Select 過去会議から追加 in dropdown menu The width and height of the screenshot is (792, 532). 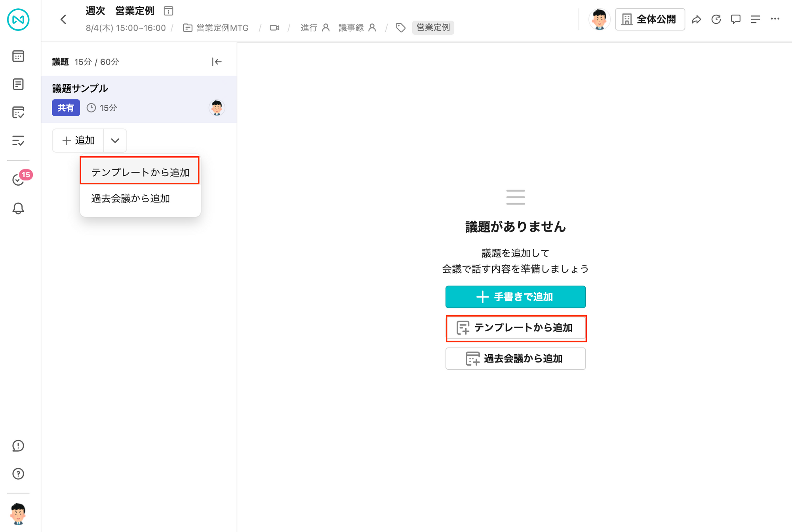140,198
